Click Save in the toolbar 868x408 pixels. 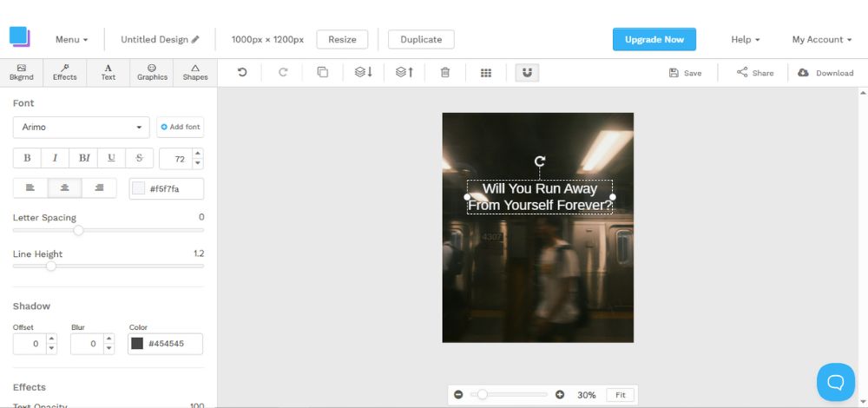click(686, 73)
